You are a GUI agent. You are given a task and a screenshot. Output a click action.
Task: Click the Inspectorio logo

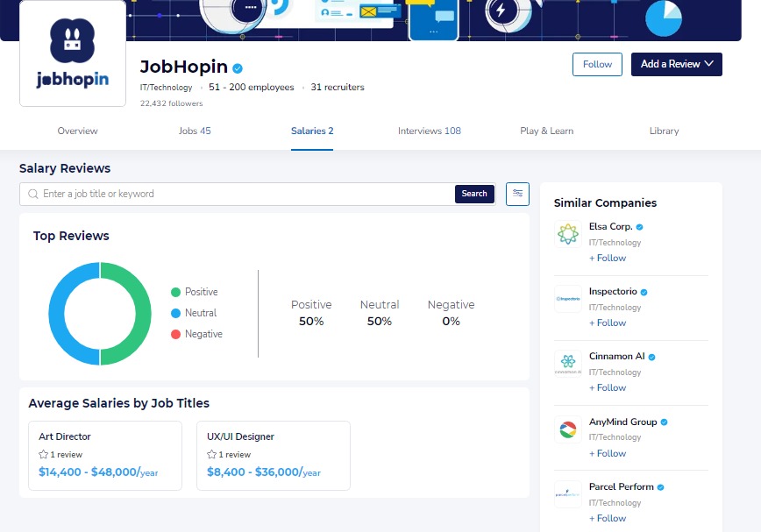click(568, 299)
